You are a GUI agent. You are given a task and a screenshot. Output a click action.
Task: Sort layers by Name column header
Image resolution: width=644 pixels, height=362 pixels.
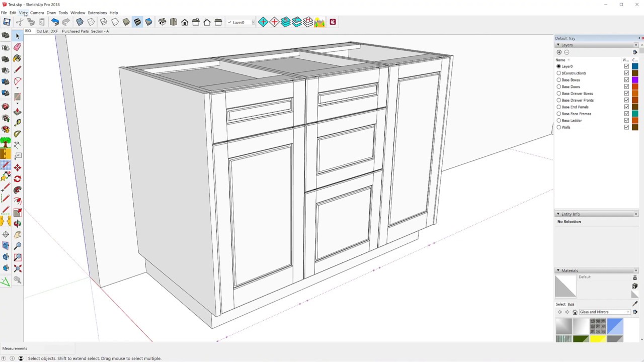tap(560, 60)
